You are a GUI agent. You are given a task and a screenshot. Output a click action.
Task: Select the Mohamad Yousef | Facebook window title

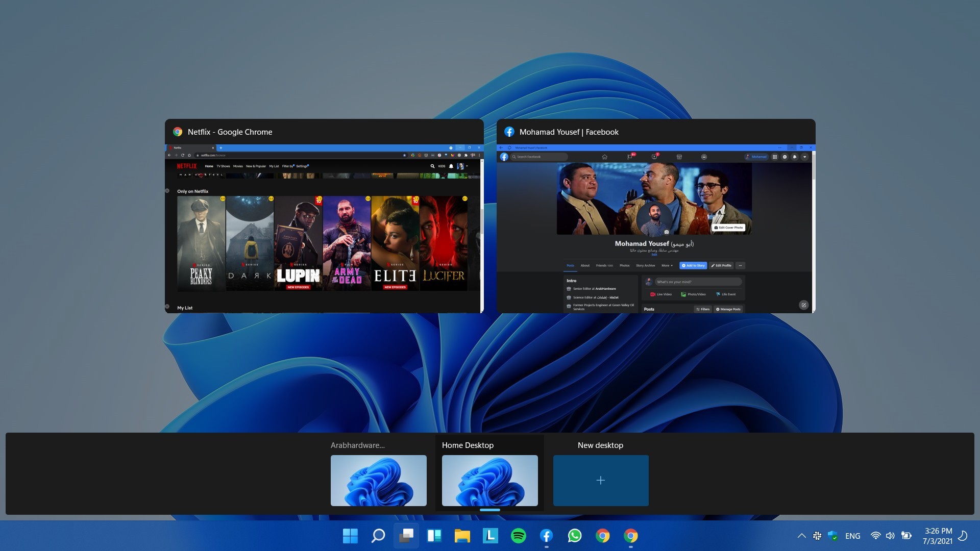pos(569,132)
